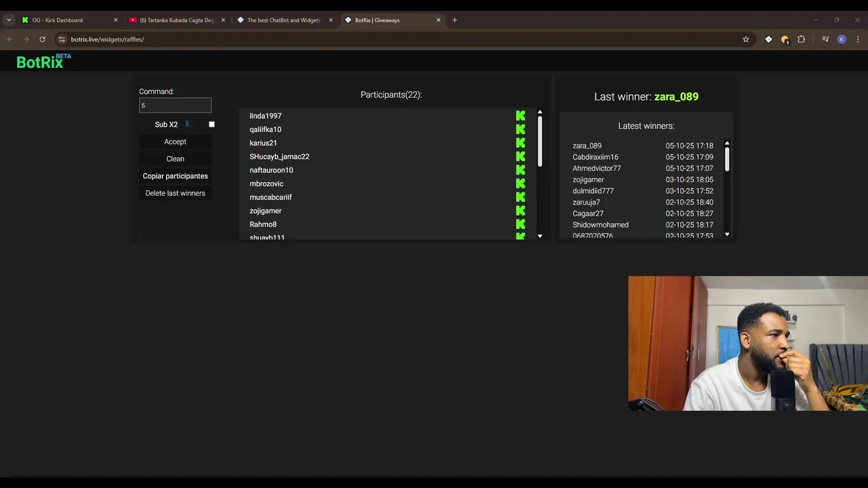Click the Kick icon beside zojigamer participant

pos(520,211)
